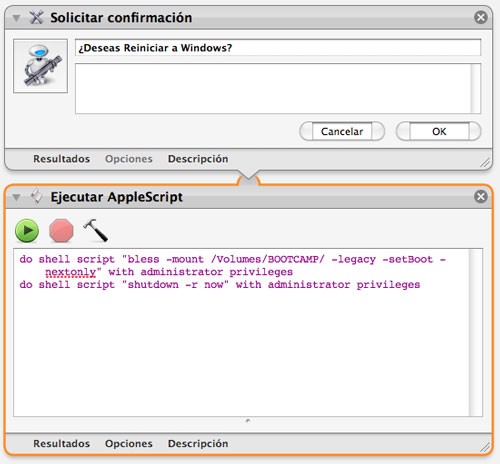
Task: Click the ¿Deseas Reiniciar a Windows? message field
Action: (x=278, y=48)
